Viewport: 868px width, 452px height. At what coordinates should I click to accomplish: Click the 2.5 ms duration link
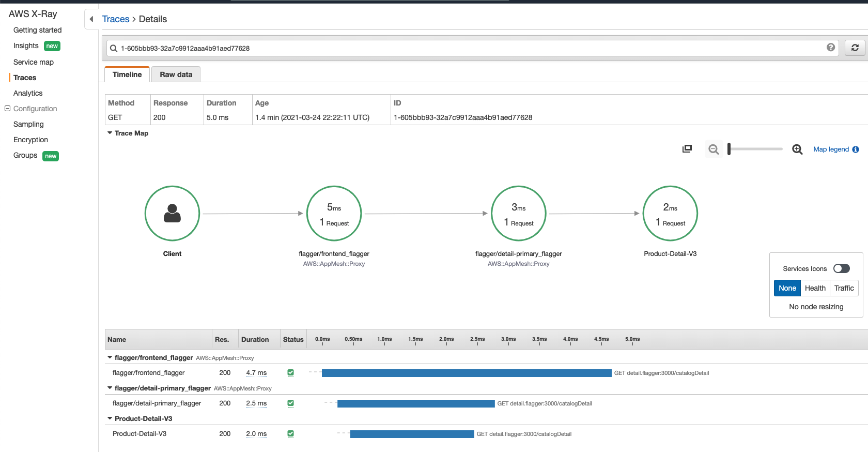pos(256,403)
